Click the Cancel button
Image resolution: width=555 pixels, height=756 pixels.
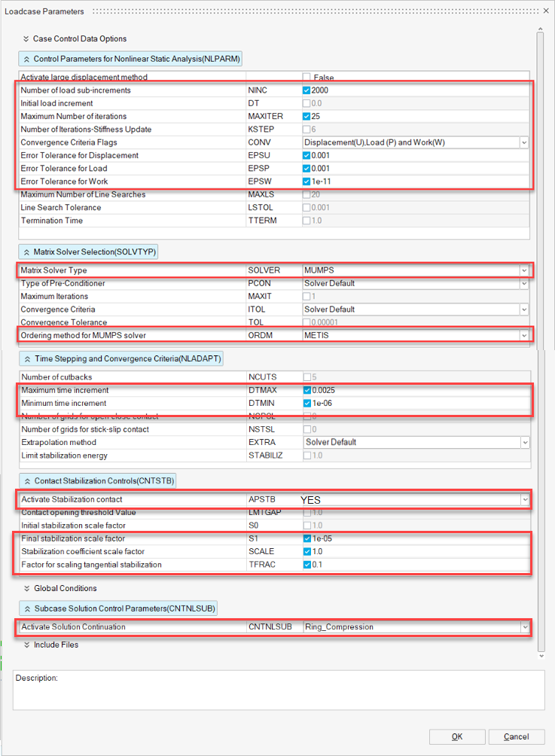pyautogui.click(x=516, y=736)
